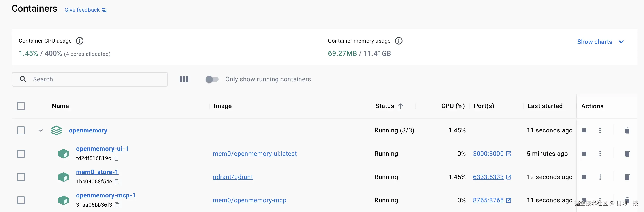The width and height of the screenshot is (644, 212).
Task: Stop the mem0_store-1 container
Action: tap(584, 177)
